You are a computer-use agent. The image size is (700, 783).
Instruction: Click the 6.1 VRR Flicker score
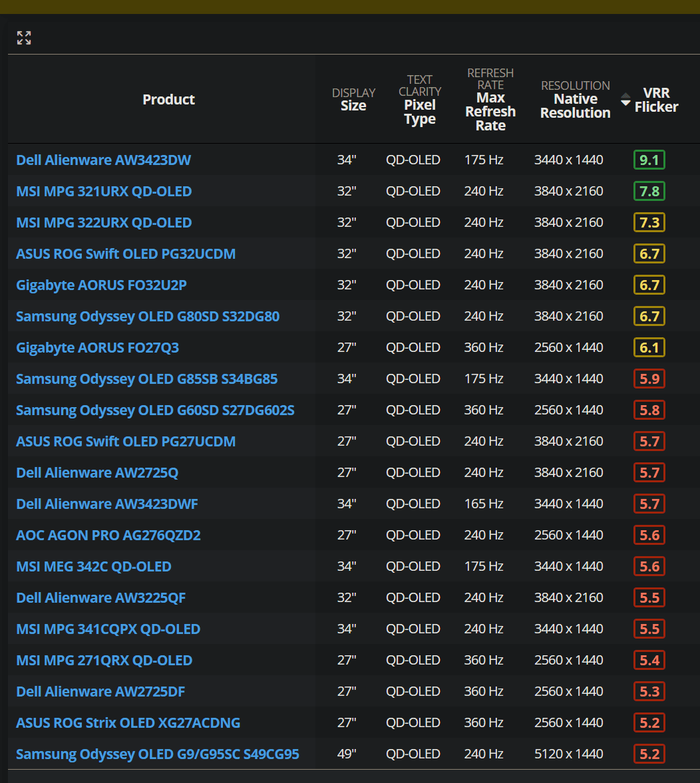(649, 347)
